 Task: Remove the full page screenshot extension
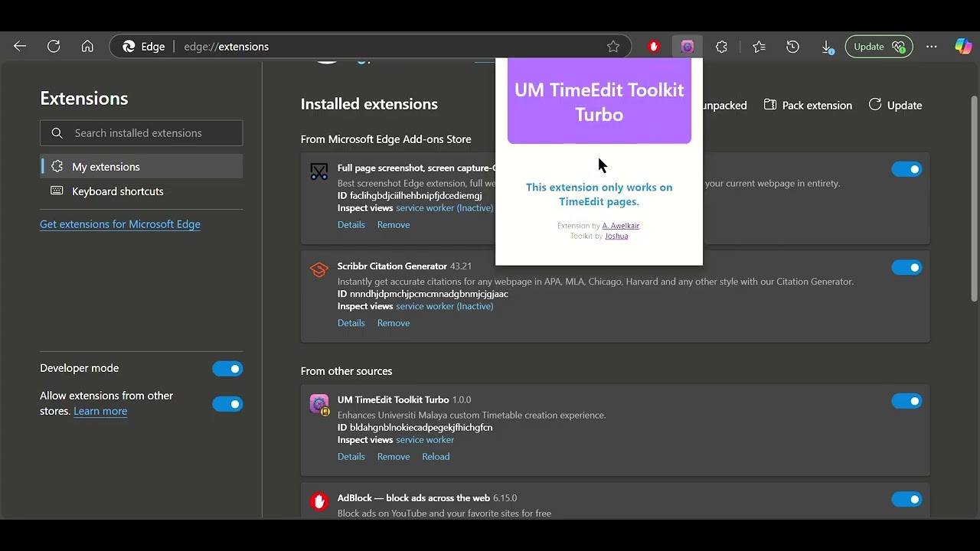(x=394, y=225)
